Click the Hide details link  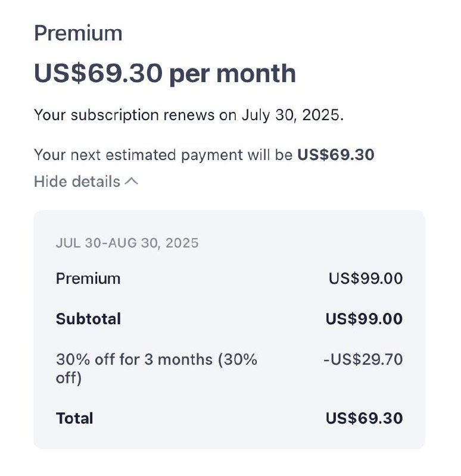click(x=77, y=181)
